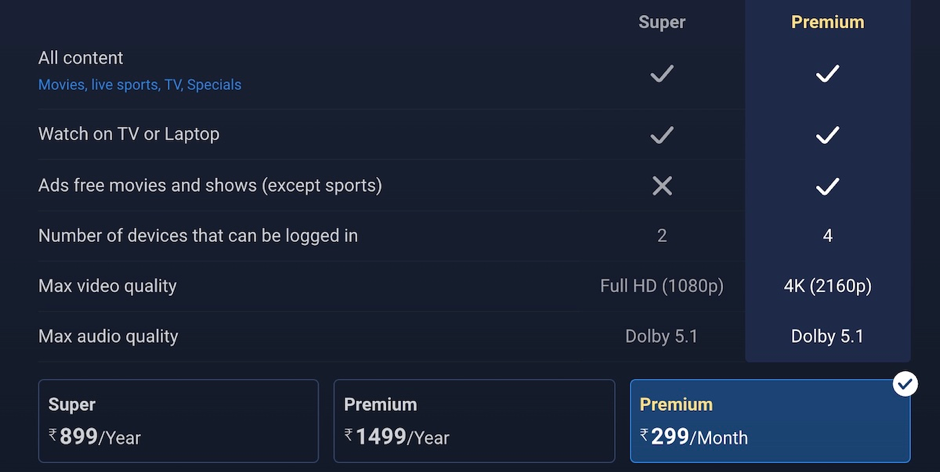Click Premium checkmark for All content
The width and height of the screenshot is (940, 472).
pyautogui.click(x=827, y=73)
